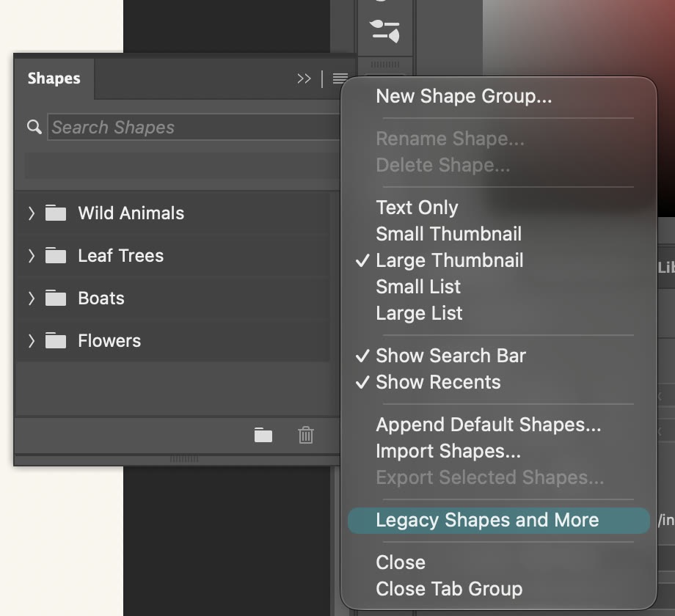Click the Shapes panel menu hamburger icon
The image size is (675, 616).
(x=340, y=78)
